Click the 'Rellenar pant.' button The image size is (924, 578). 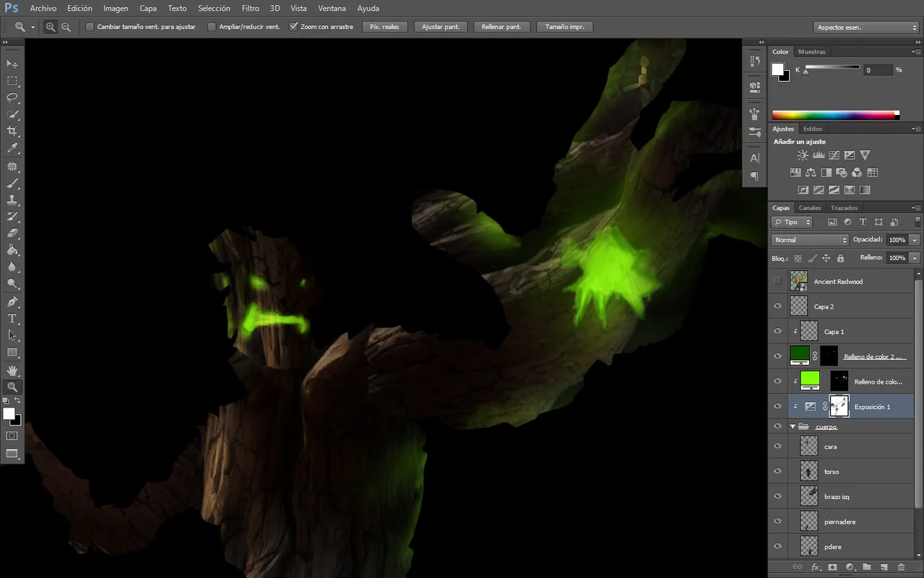(x=502, y=27)
